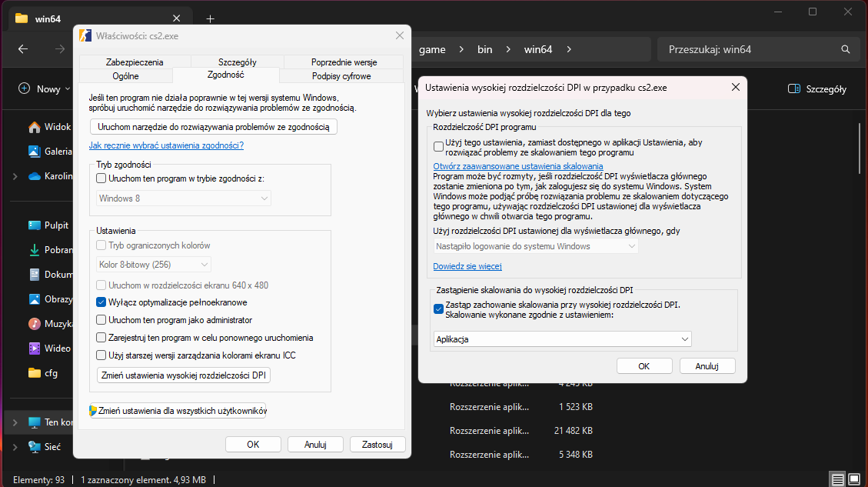The width and height of the screenshot is (868, 487).
Task: Switch to large thumbnails view icon in status bar
Action: (x=854, y=479)
